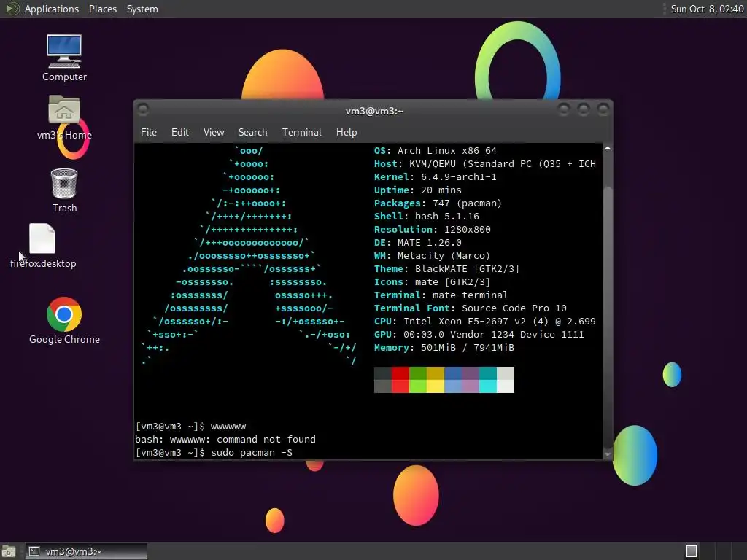Open the terminal Search menu
Image resolution: width=747 pixels, height=560 pixels.
coord(252,133)
